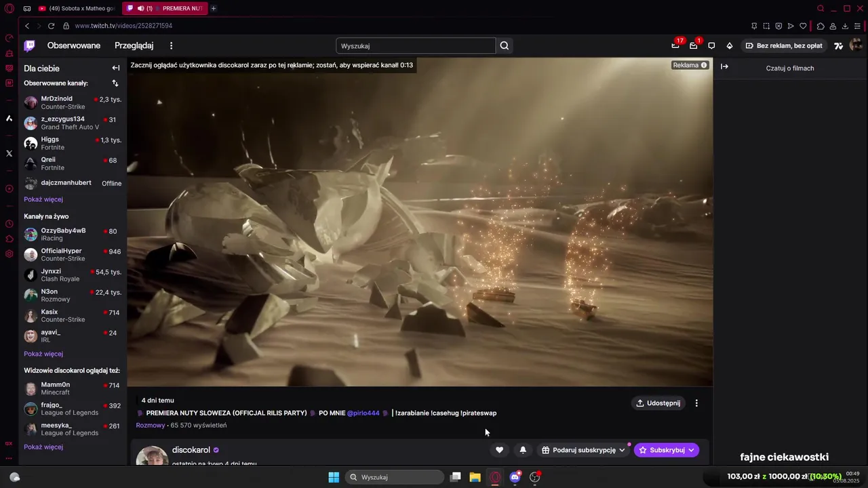The width and height of the screenshot is (868, 488).
Task: Open the Opera menu logo
Action: tap(9, 8)
